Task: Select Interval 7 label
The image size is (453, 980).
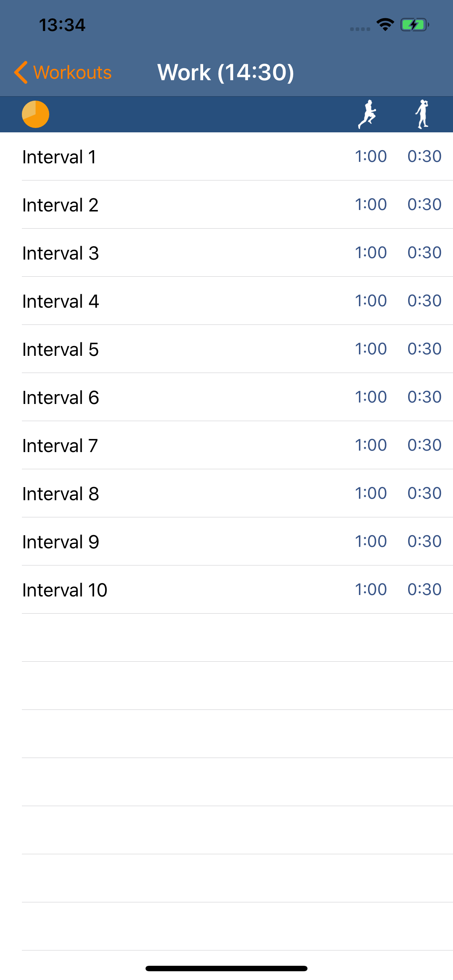Action: (x=60, y=446)
